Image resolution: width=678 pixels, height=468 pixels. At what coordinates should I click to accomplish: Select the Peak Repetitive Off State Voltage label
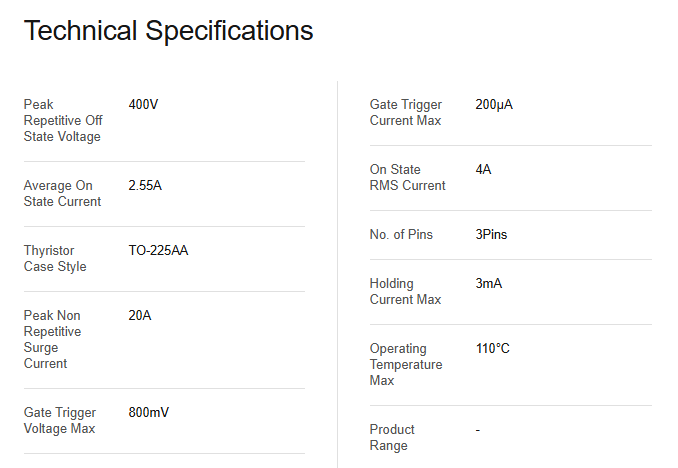point(62,120)
